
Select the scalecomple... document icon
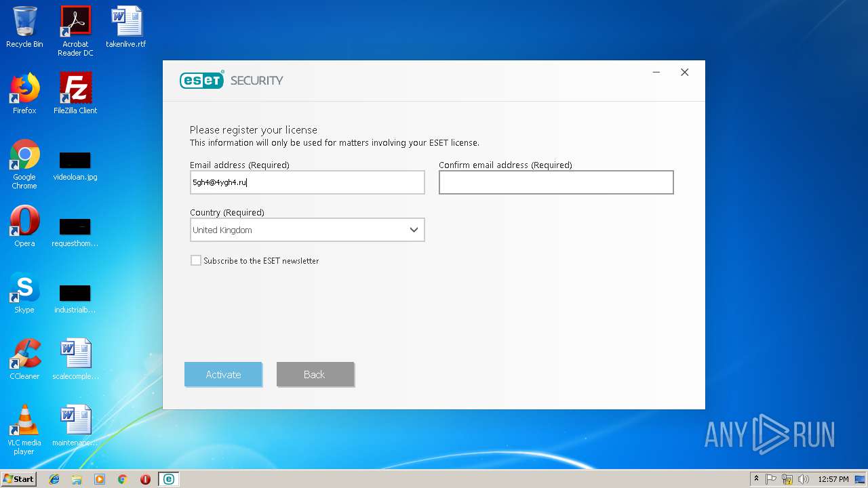click(75, 359)
